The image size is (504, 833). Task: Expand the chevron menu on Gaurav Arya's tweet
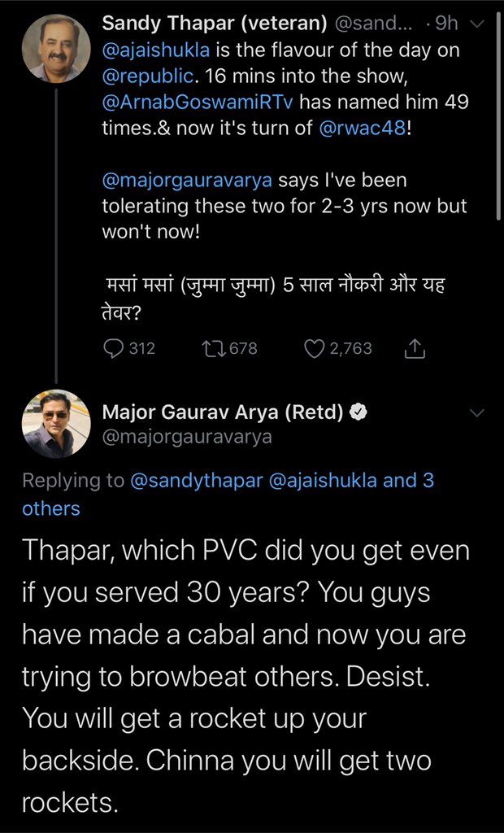[478, 413]
